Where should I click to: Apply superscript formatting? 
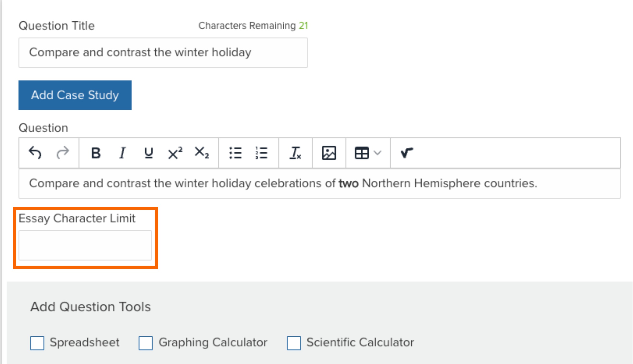click(175, 153)
